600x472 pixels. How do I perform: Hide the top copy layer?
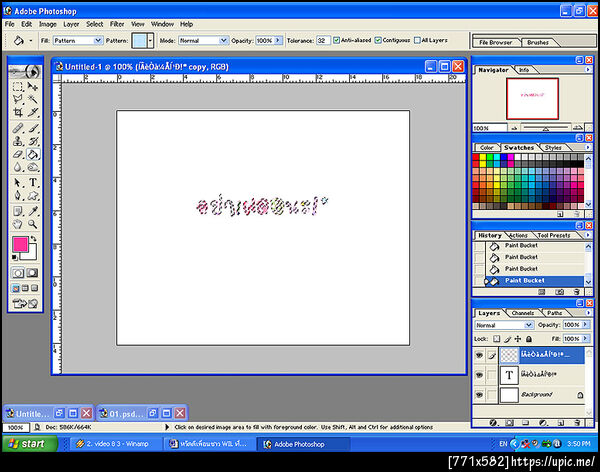pos(479,355)
